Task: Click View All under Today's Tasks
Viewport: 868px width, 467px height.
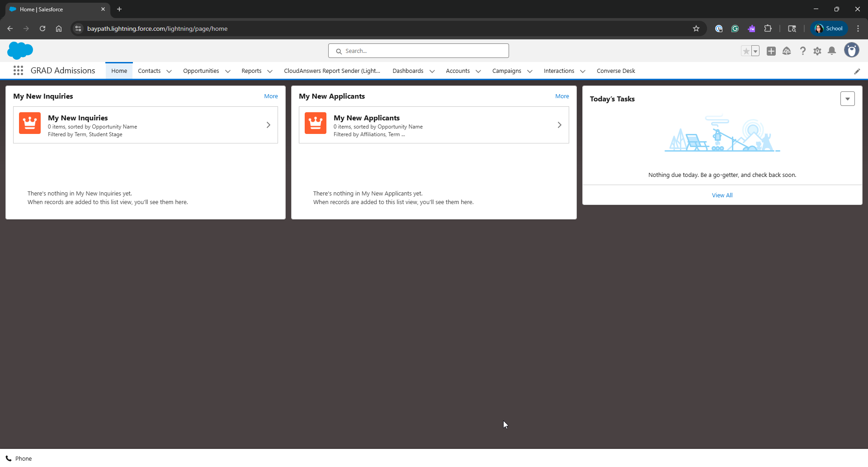Action: [x=722, y=195]
